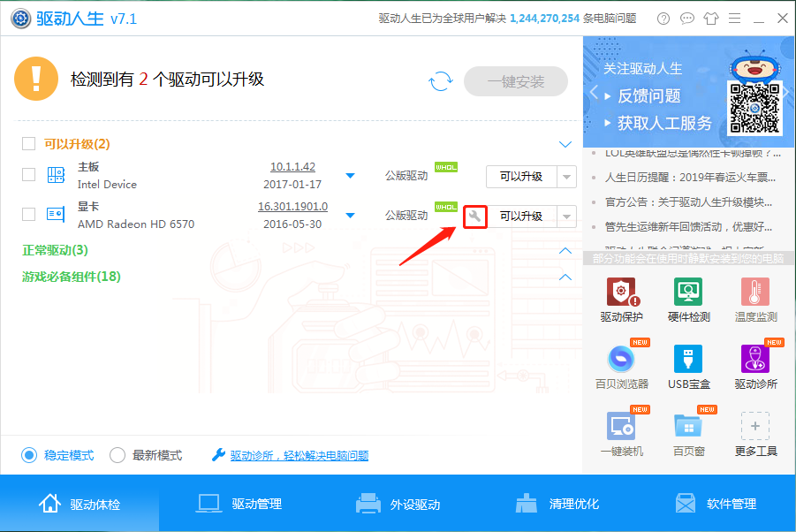The height and width of the screenshot is (532, 796).
Task: Click the QR code image
Action: click(x=754, y=108)
